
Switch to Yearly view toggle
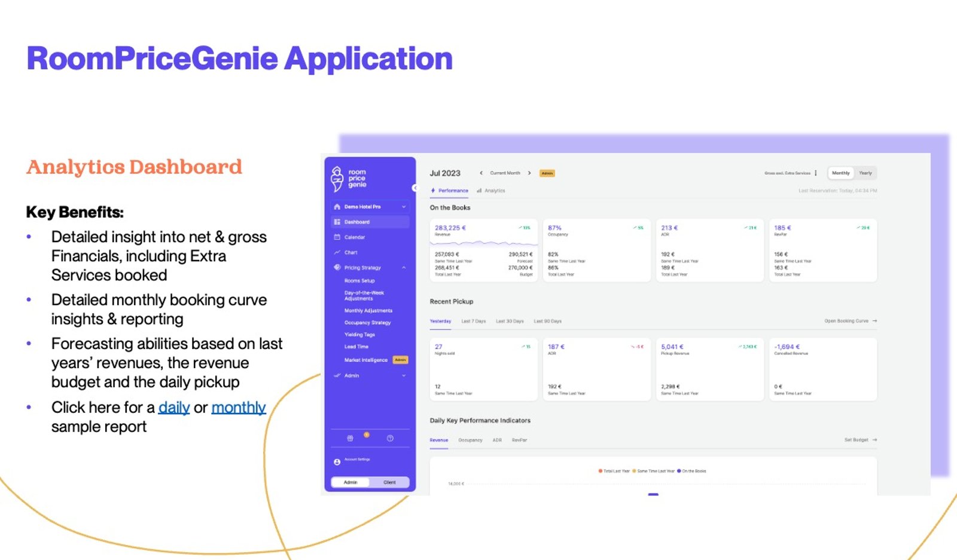(x=865, y=173)
